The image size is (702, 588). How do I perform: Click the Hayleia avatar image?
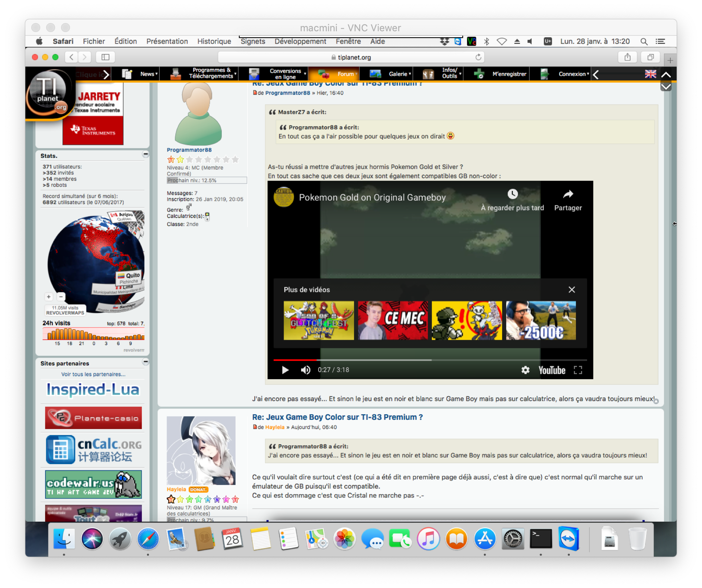pyautogui.click(x=201, y=450)
